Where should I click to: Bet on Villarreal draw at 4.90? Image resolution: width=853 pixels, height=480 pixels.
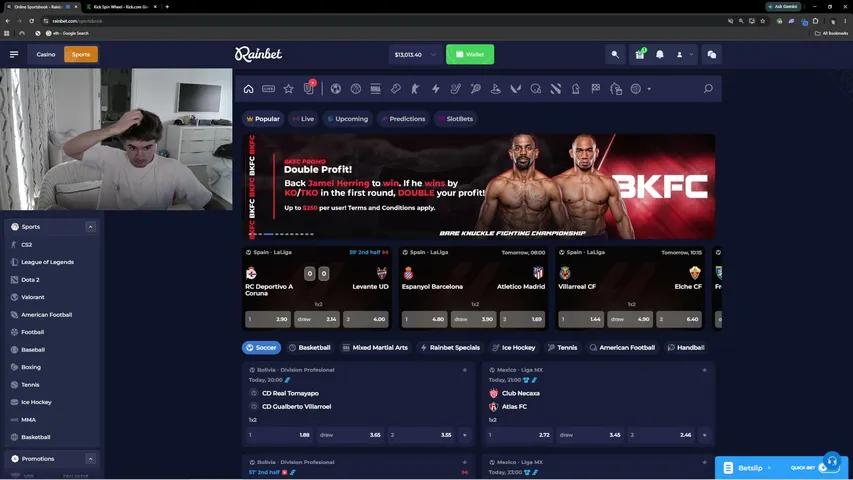[630, 319]
